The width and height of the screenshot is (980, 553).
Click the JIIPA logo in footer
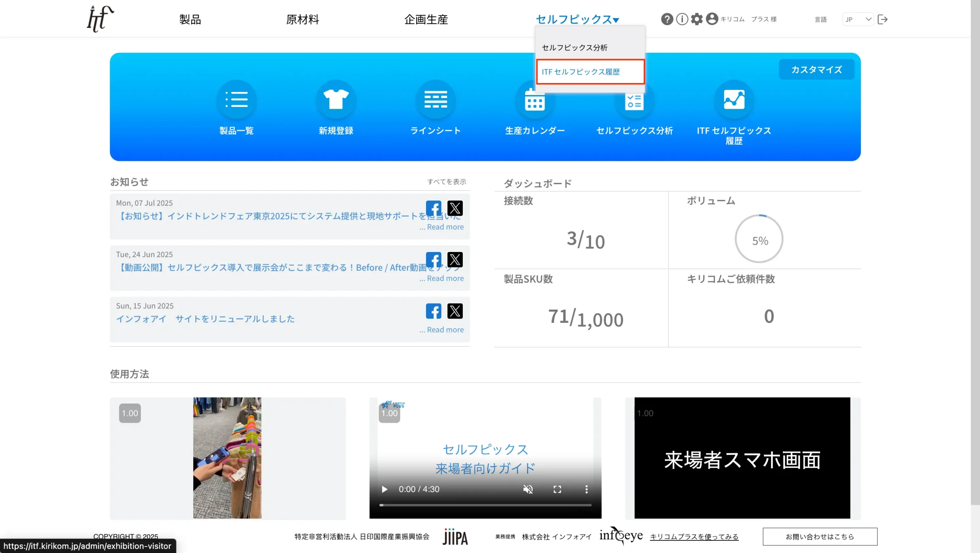tap(455, 537)
